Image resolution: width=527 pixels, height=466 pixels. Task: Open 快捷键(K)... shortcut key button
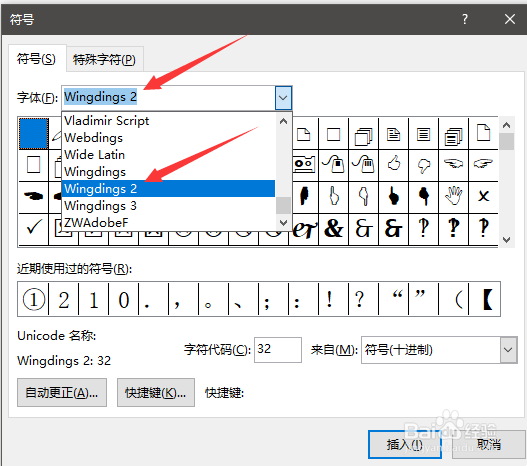coord(156,392)
